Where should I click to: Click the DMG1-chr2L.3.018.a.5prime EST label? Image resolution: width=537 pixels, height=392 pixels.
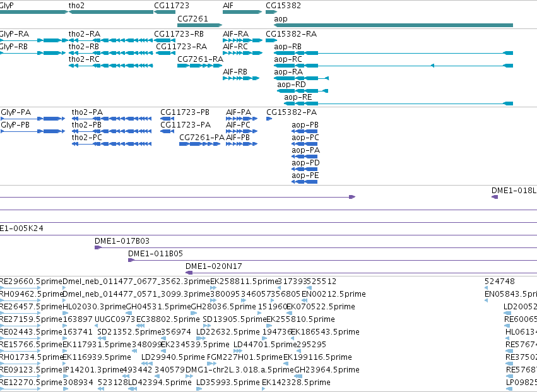[239, 370]
